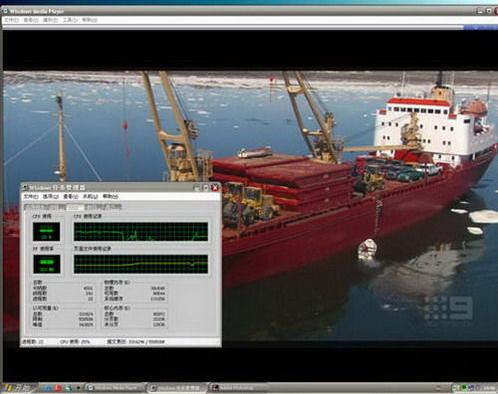
Task: Click the Task Manager title bar icon
Action: pos(25,188)
